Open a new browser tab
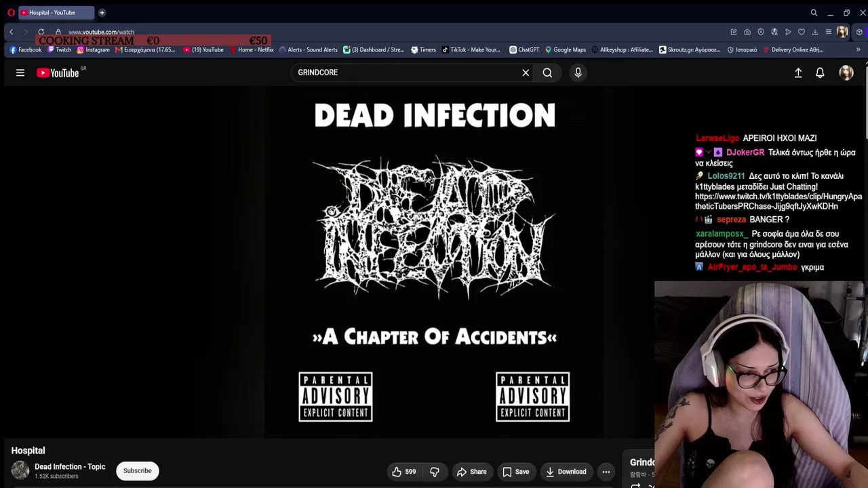This screenshot has width=868, height=488. tap(102, 12)
